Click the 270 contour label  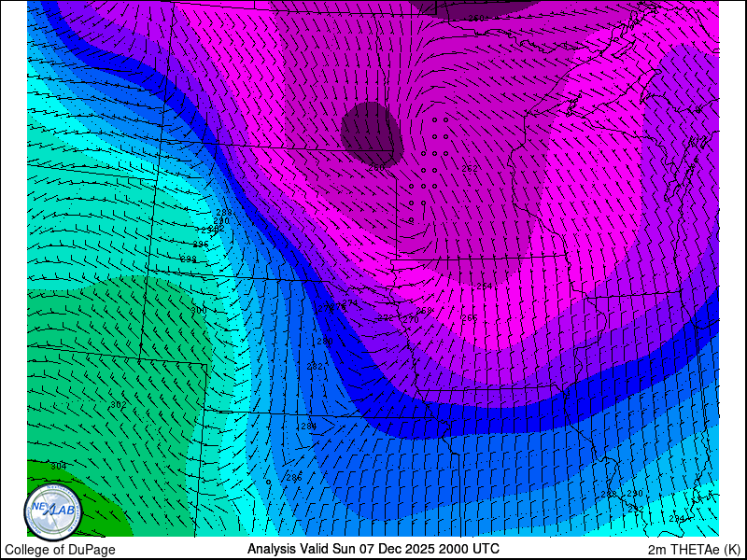(x=411, y=320)
